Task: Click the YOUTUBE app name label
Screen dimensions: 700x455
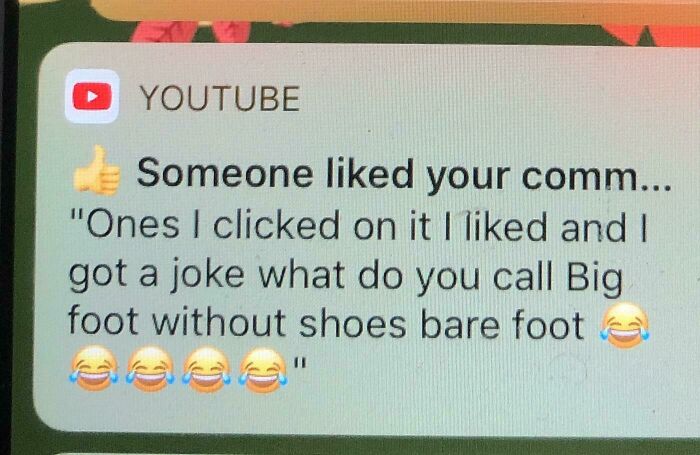Action: [x=220, y=98]
